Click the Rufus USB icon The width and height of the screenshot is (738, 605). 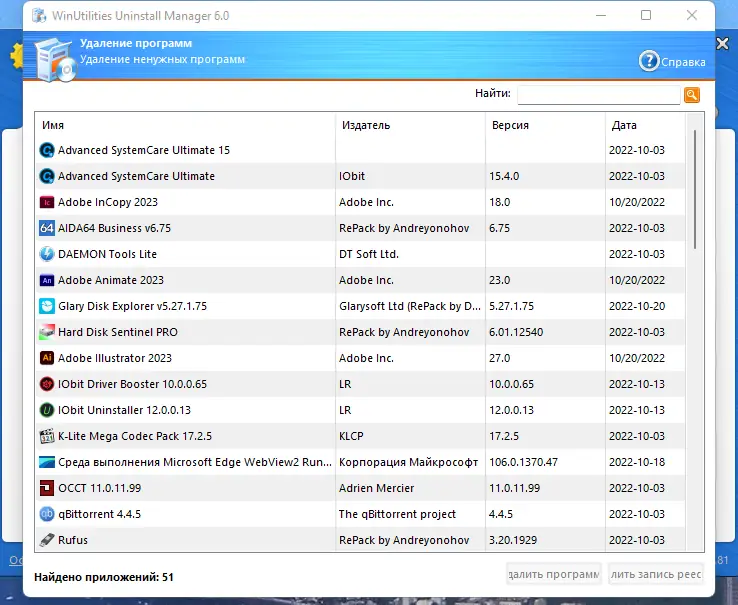pyautogui.click(x=47, y=540)
